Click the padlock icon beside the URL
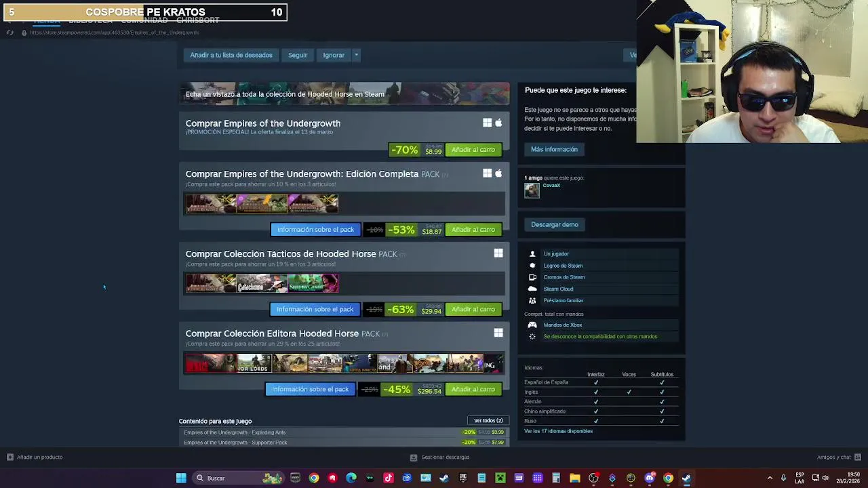This screenshot has height=488, width=868. (x=24, y=33)
